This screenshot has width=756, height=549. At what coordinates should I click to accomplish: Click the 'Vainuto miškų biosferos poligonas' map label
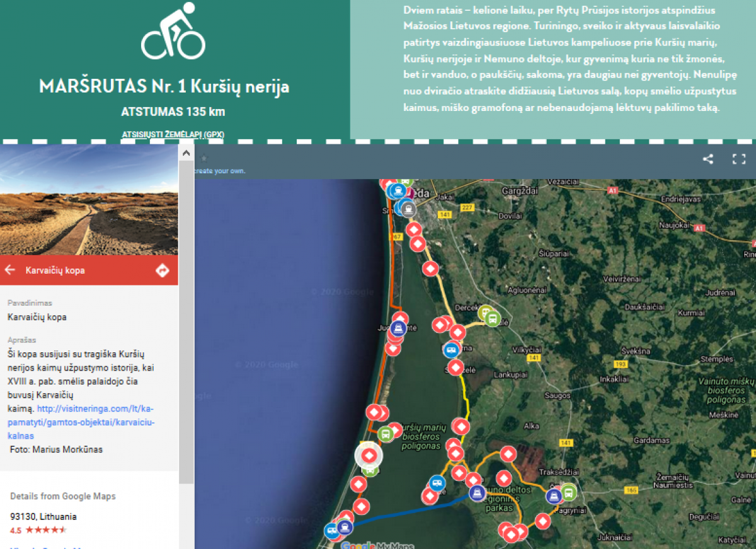point(726,391)
